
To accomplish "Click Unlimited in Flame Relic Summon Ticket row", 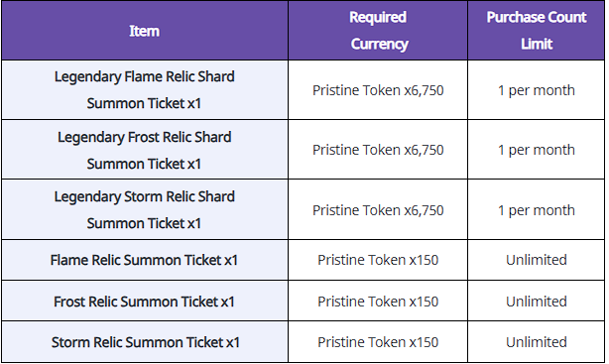I will click(x=536, y=260).
